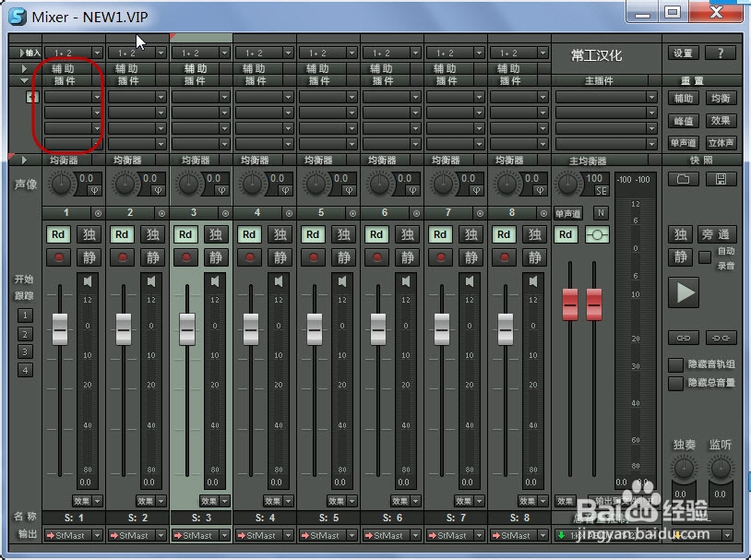Click the 立体声 button
Viewport: 751px width, 560px height.
(x=721, y=143)
